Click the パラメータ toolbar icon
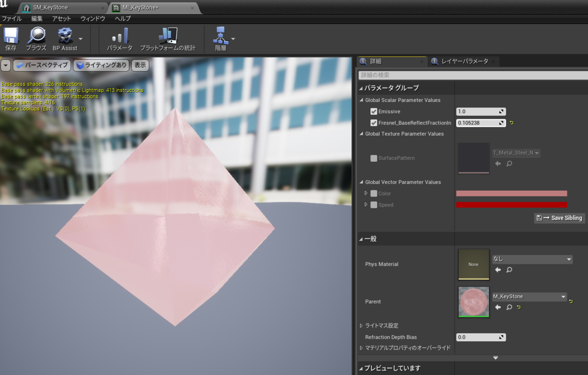This screenshot has height=375, width=588. 120,35
